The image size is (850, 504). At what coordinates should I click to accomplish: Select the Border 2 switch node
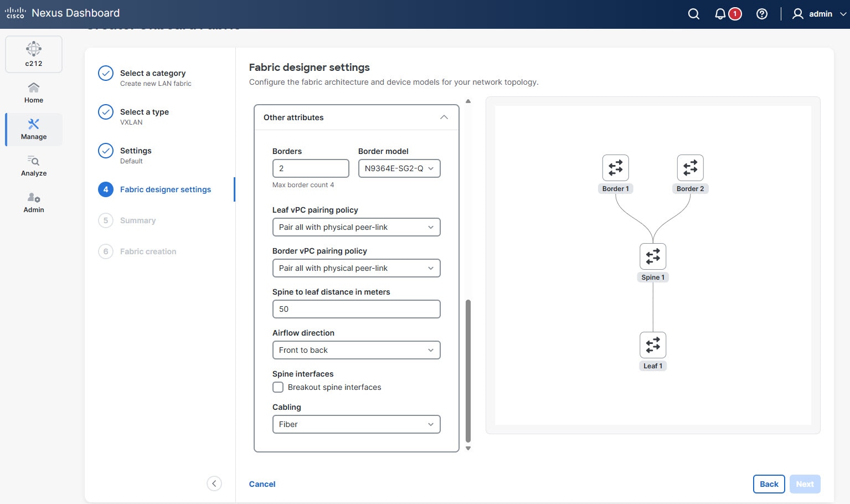(690, 168)
